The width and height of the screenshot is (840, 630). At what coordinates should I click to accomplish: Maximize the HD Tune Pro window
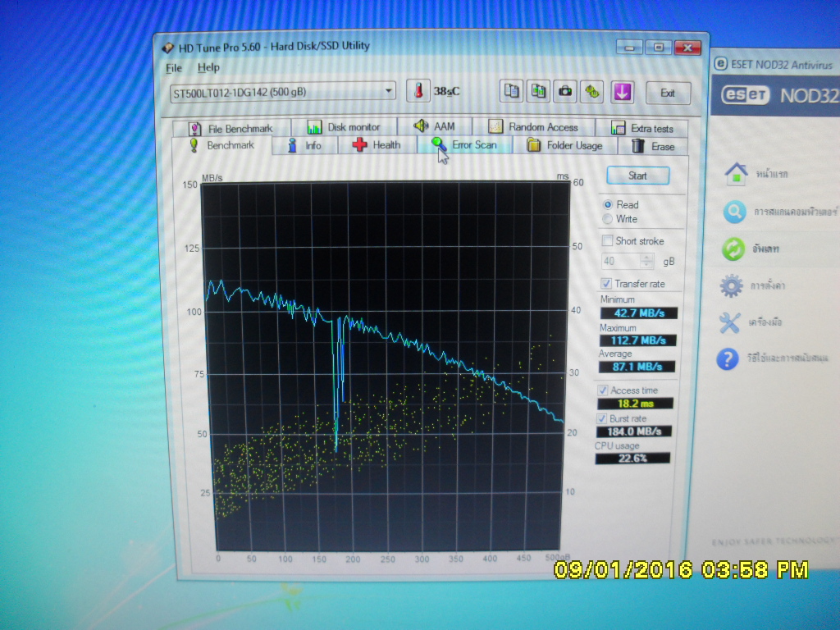pos(658,48)
